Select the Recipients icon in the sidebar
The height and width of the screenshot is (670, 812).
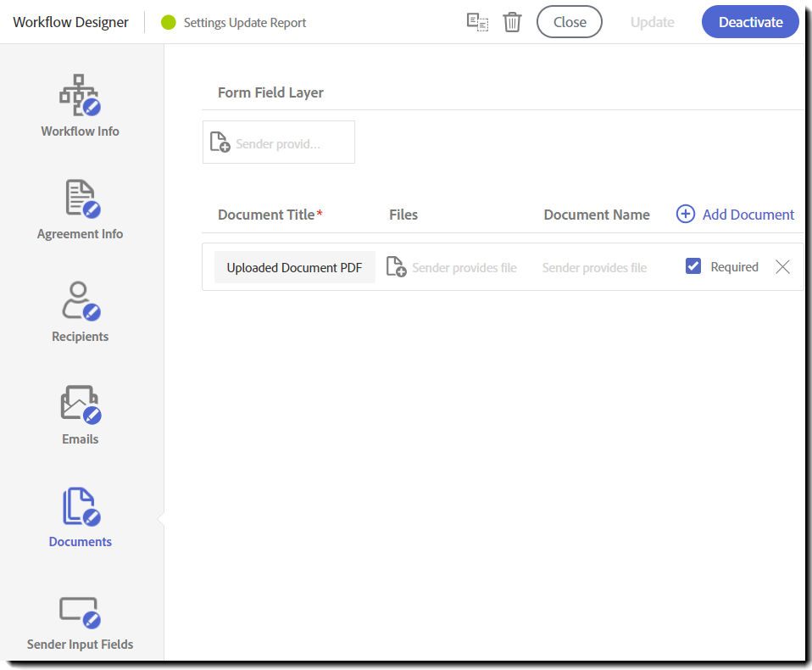(80, 300)
